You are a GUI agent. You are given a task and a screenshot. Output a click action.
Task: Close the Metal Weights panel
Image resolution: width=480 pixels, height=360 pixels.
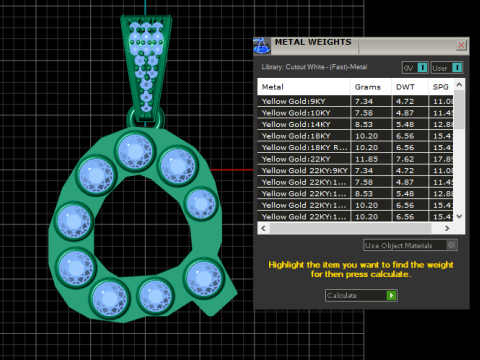[461, 45]
